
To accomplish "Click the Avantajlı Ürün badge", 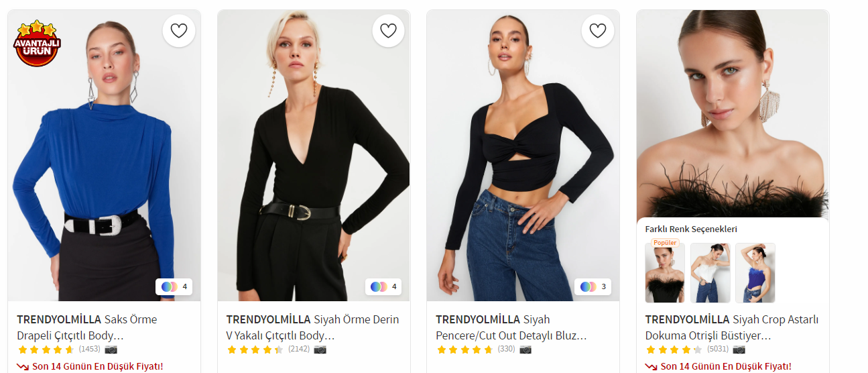I will pos(37,44).
